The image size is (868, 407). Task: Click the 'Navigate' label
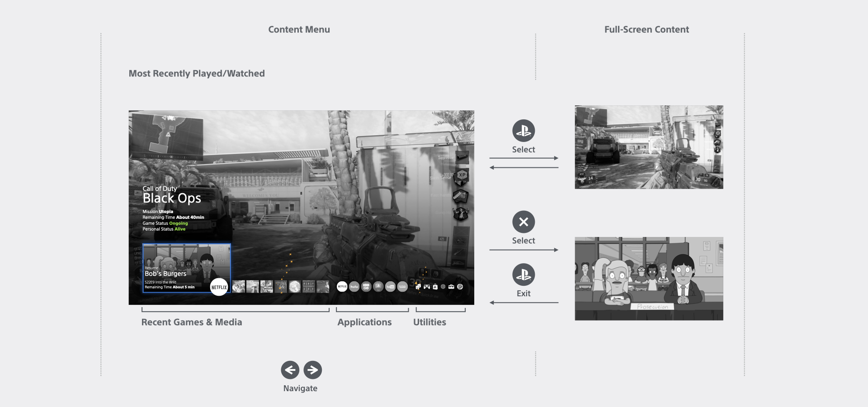pos(300,388)
